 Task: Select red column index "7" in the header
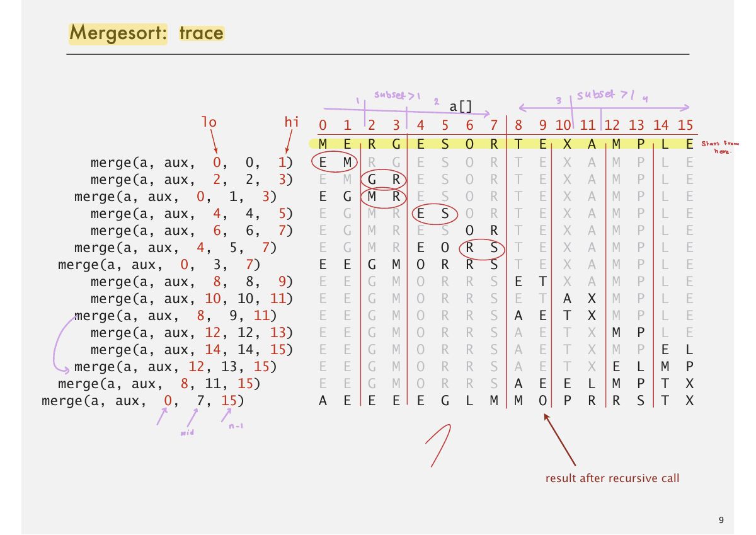[x=494, y=125]
